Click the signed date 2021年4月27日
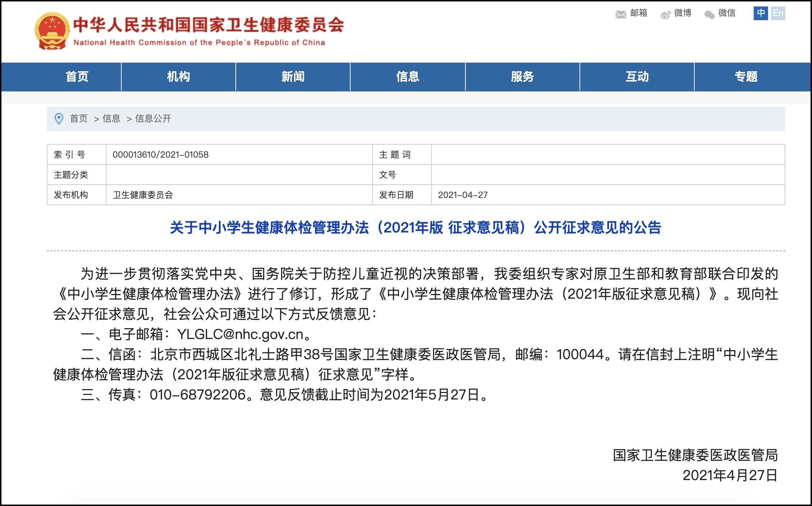Image resolution: width=812 pixels, height=506 pixels. click(x=730, y=475)
